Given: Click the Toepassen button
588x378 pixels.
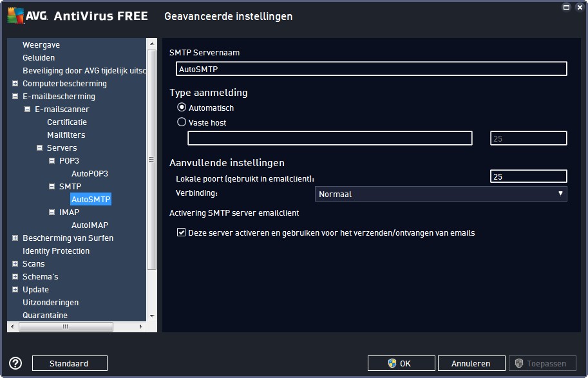Looking at the screenshot, I should coord(542,363).
